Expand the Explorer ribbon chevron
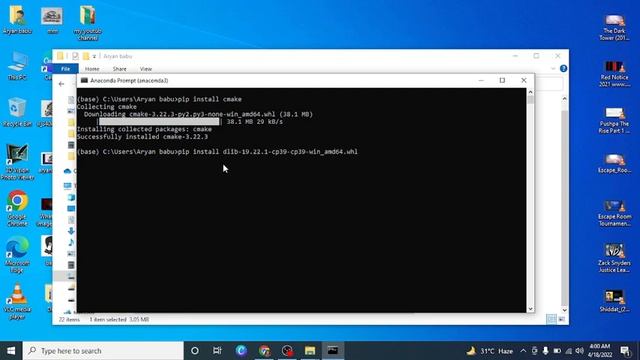Image resolution: width=640 pixels, height=360 pixels. (x=553, y=69)
